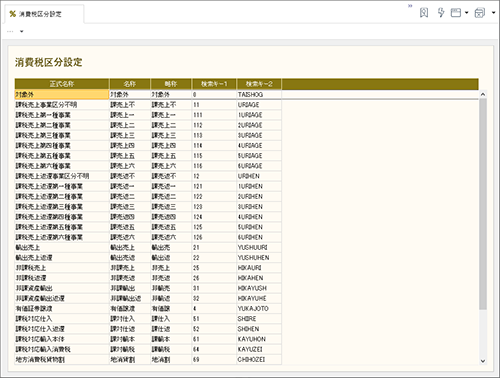500x378 pixels.
Task: Click the URIHEN cell in row with key 12
Action: pyautogui.click(x=259, y=176)
